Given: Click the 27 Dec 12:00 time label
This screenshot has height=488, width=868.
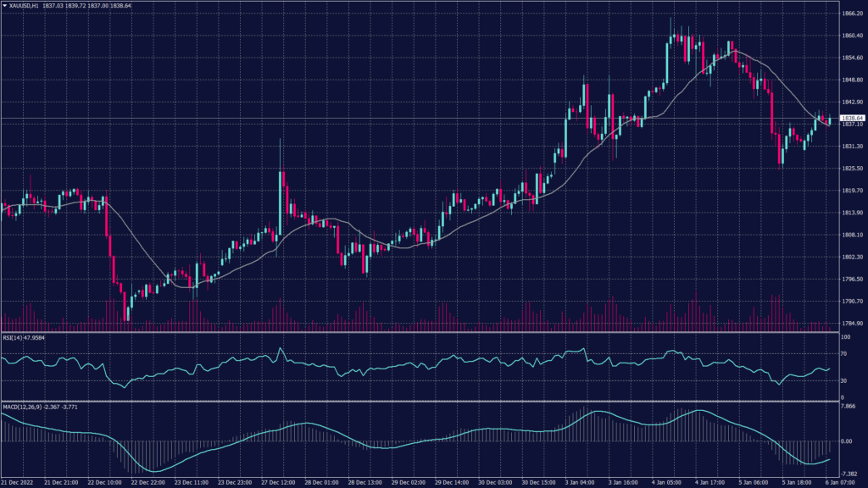Looking at the screenshot, I should pyautogui.click(x=277, y=481).
